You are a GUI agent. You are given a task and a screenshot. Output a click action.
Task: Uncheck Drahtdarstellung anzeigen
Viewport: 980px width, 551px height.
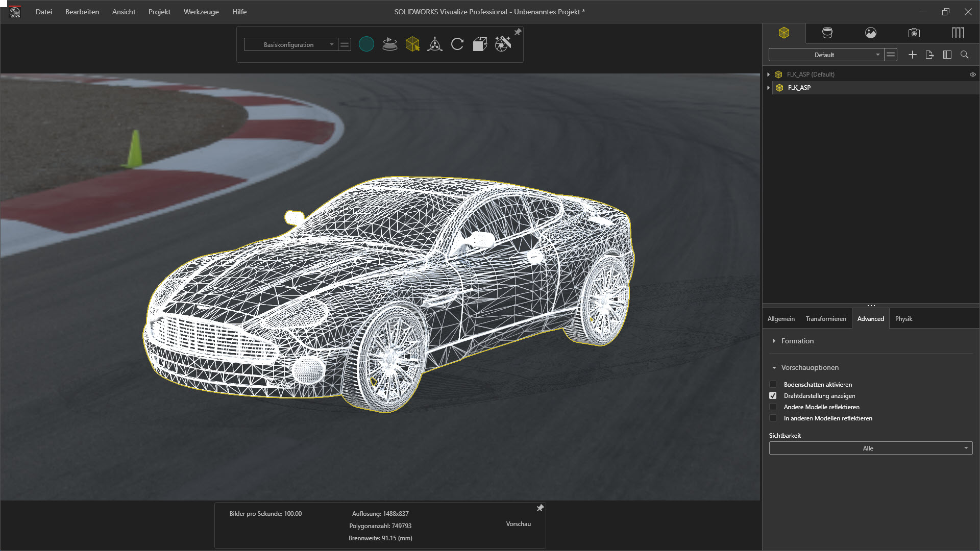pyautogui.click(x=773, y=396)
